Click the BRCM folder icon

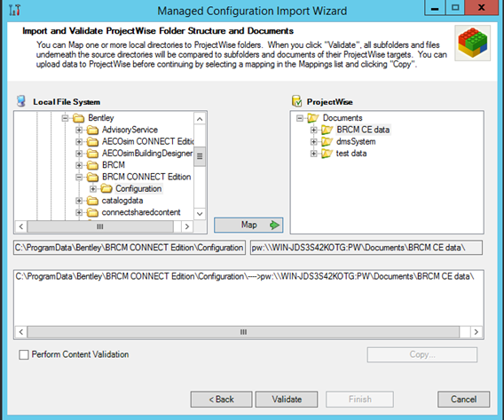92,165
